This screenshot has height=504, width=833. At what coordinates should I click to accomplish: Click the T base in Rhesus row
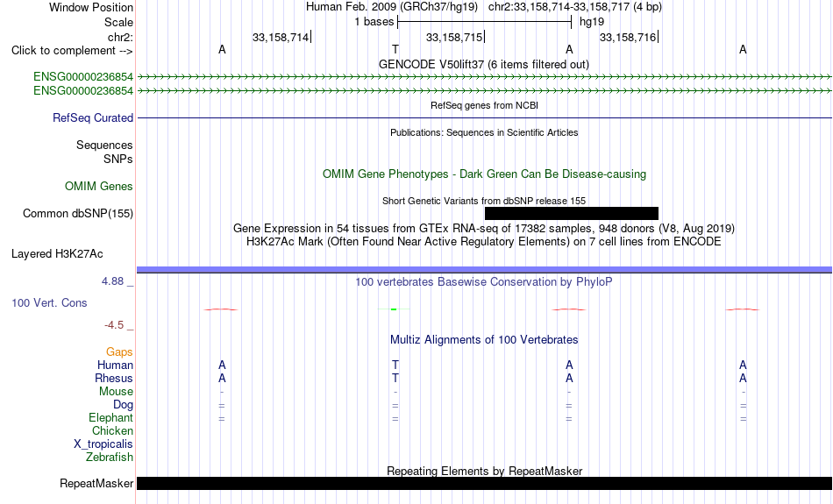click(x=395, y=378)
